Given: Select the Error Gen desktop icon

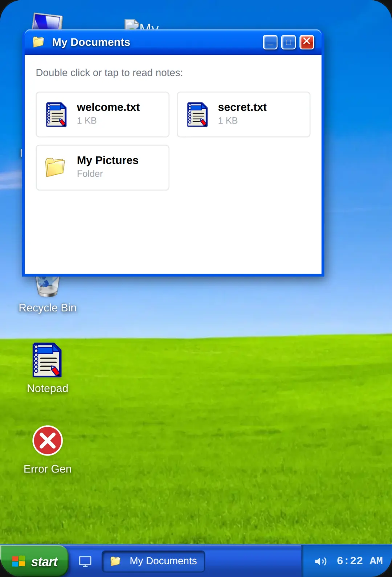Looking at the screenshot, I should point(48,441).
